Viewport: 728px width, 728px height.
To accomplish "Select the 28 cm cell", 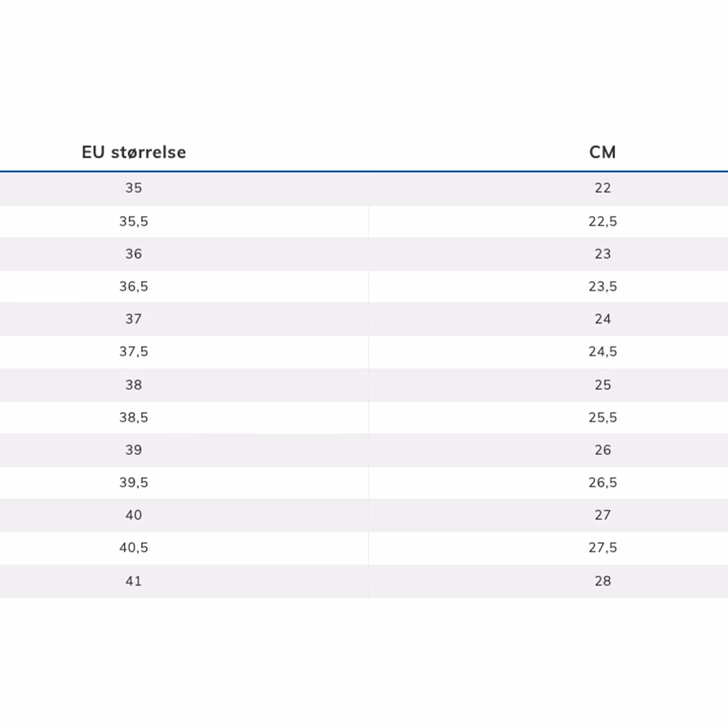I will pos(602,581).
